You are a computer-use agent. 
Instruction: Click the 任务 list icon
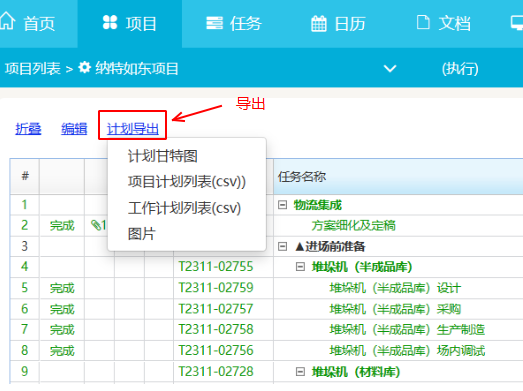[214, 23]
